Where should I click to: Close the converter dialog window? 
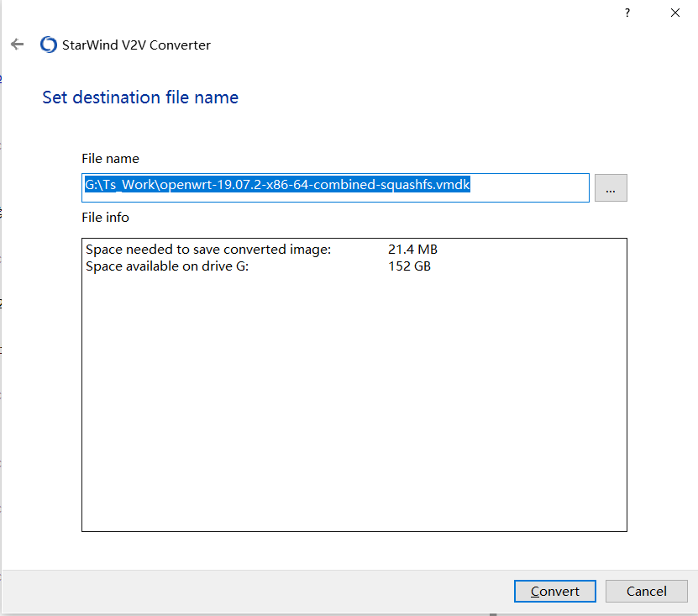[674, 13]
